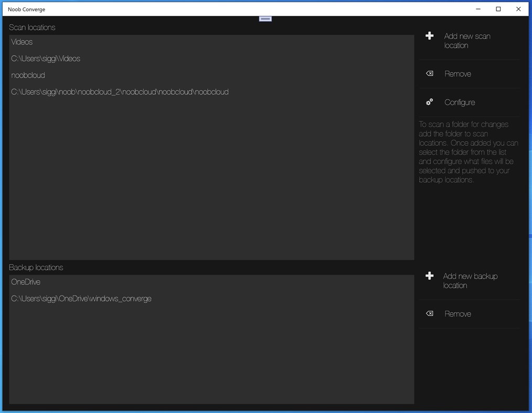Click the Remove icon in backup section
Screen dimensions: 532x413
[x=429, y=313]
